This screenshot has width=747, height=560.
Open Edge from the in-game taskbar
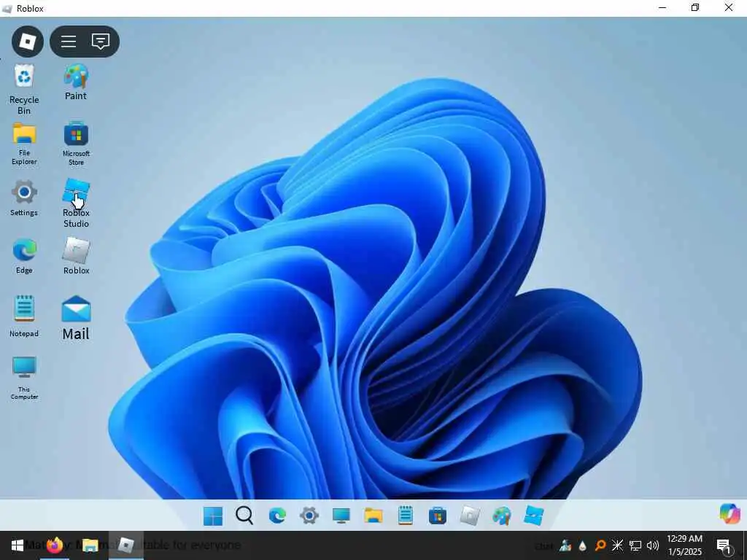click(277, 516)
